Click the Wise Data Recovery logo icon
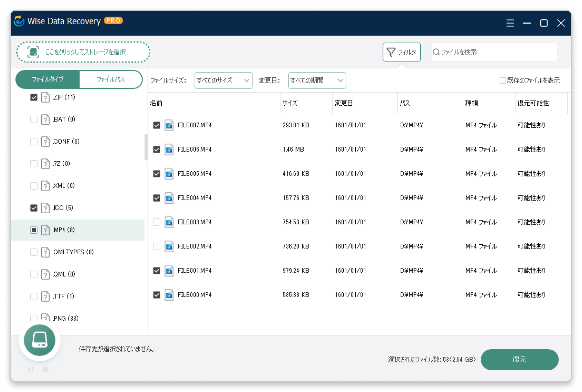This screenshot has width=582, height=392. (x=19, y=21)
